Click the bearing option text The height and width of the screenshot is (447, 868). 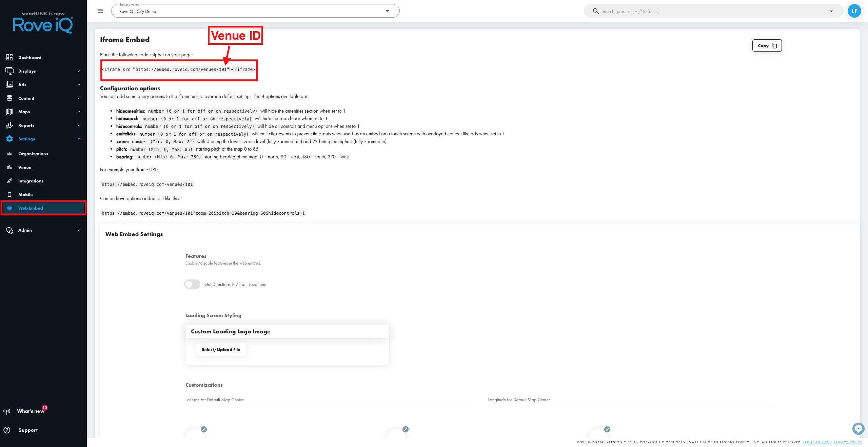point(233,157)
